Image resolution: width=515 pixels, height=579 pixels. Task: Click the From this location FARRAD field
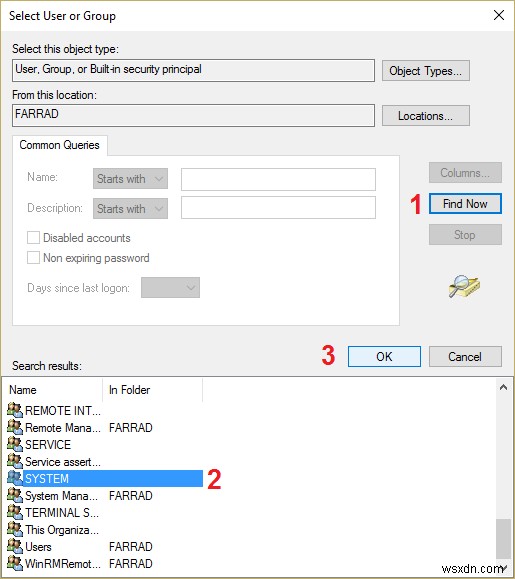click(193, 116)
